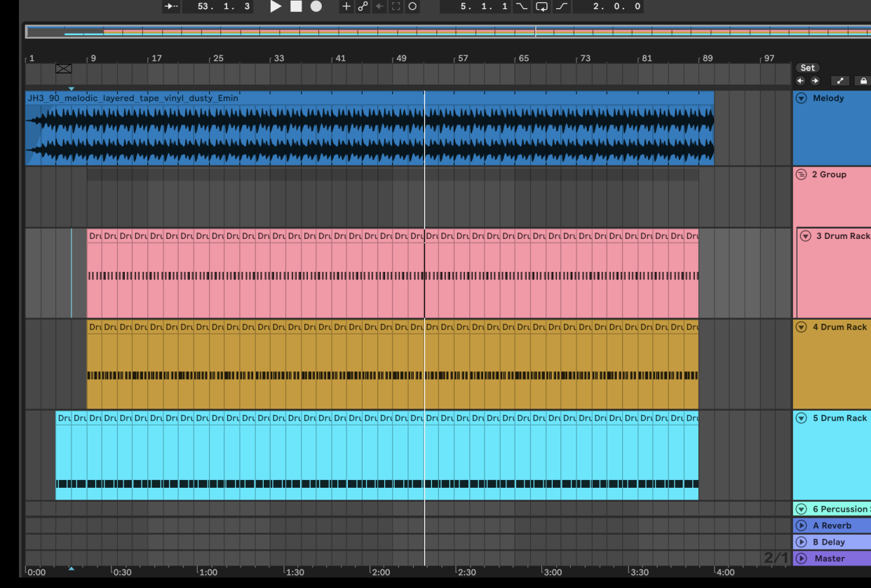Select the first pink Drum Rack clip at bar 9

94,273
